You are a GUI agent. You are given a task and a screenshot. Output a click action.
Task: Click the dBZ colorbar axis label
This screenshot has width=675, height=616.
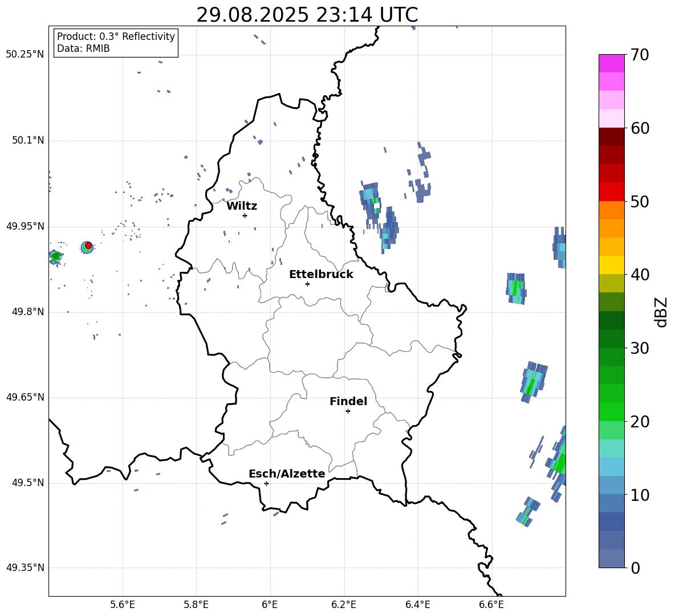click(662, 312)
